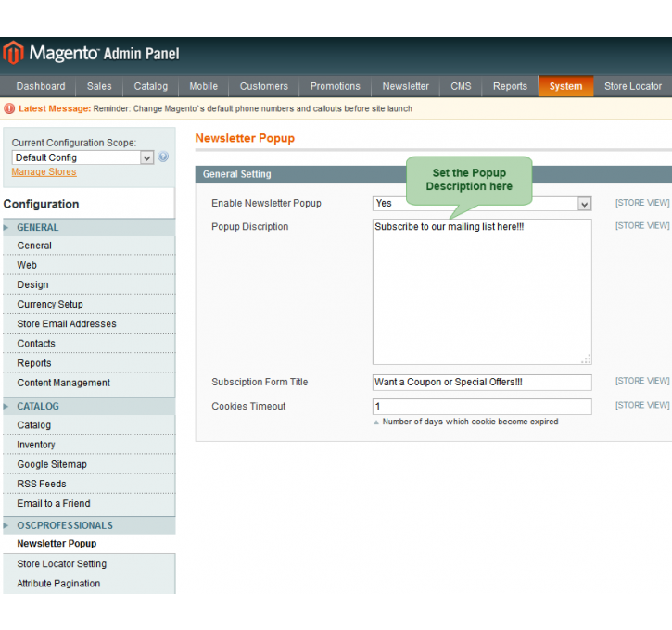
Task: Click the Cookies Timeout input field
Action: (482, 407)
